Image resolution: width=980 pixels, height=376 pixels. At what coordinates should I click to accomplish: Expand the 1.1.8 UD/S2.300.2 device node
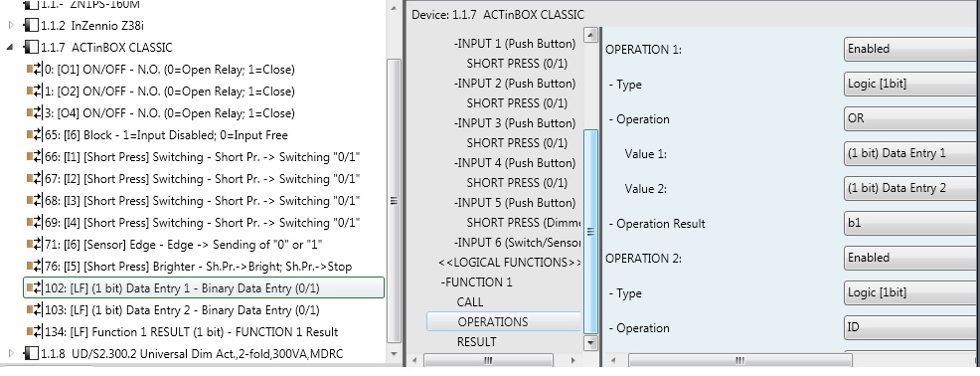tap(11, 354)
